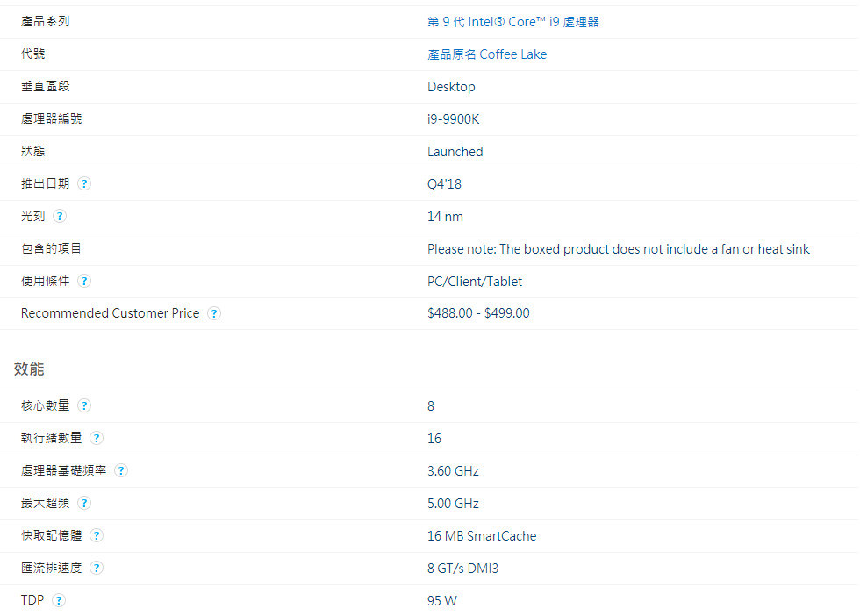Click the help icon next to 快取記憶體
The width and height of the screenshot is (860, 616).
pos(97,536)
